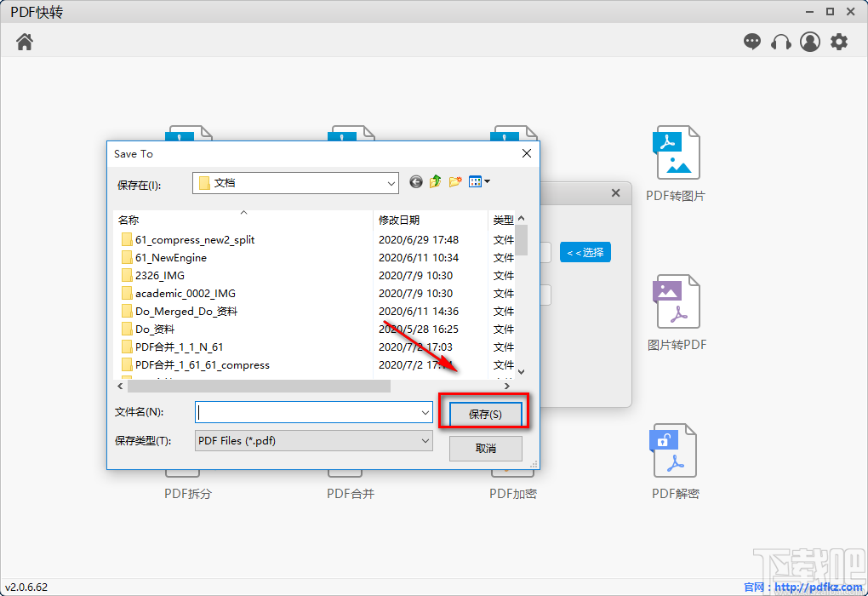Viewport: 868px width, 596px height.
Task: Select the academic_0002_IMG folder
Action: point(178,293)
